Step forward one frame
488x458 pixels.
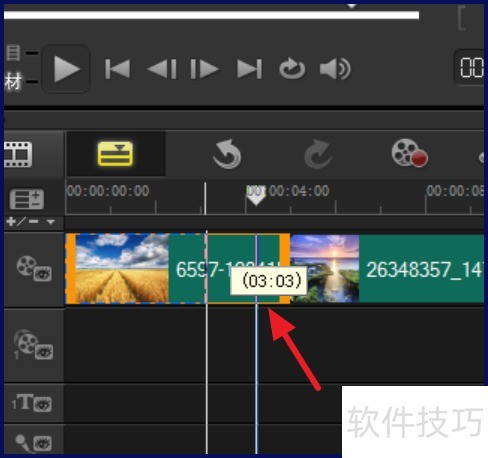click(205, 69)
